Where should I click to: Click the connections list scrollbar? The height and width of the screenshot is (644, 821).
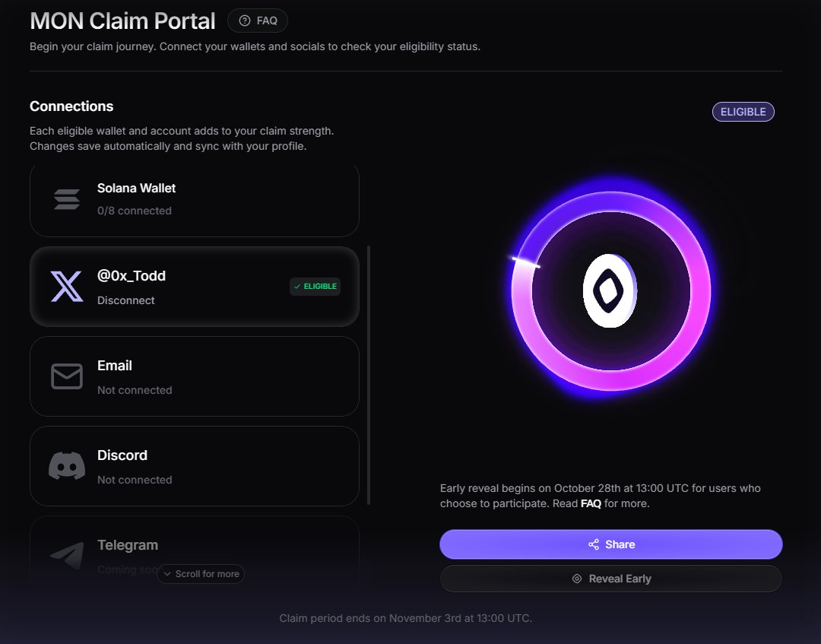point(369,374)
